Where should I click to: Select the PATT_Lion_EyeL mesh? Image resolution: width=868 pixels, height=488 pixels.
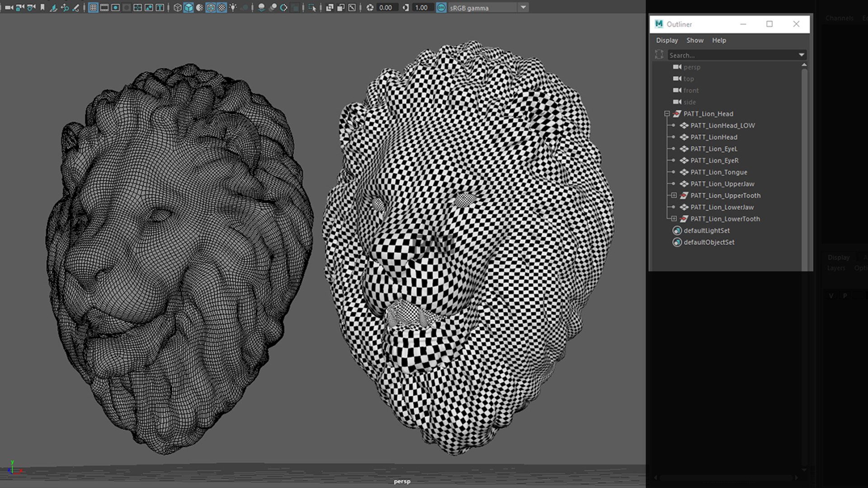pos(714,149)
